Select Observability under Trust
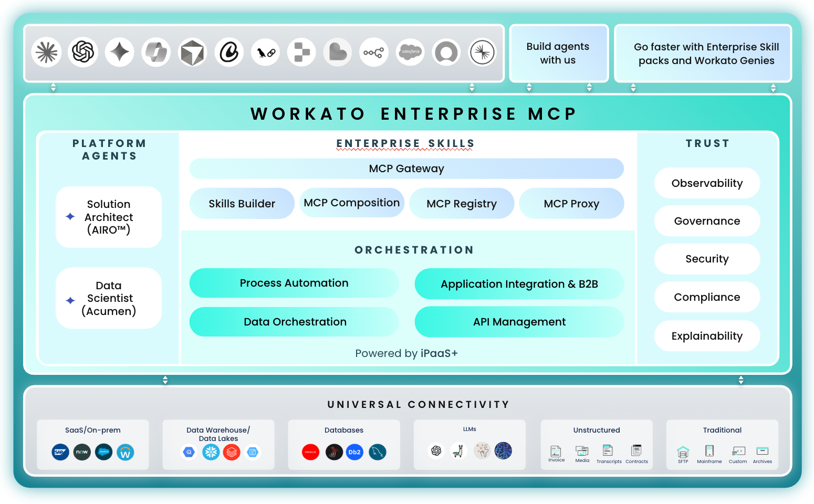 coord(707,183)
